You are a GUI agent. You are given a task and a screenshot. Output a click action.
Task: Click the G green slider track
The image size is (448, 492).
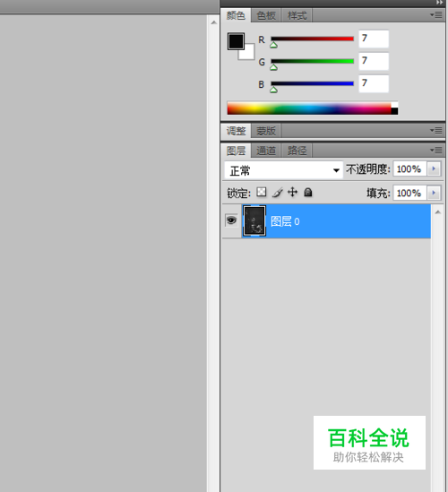(x=312, y=61)
